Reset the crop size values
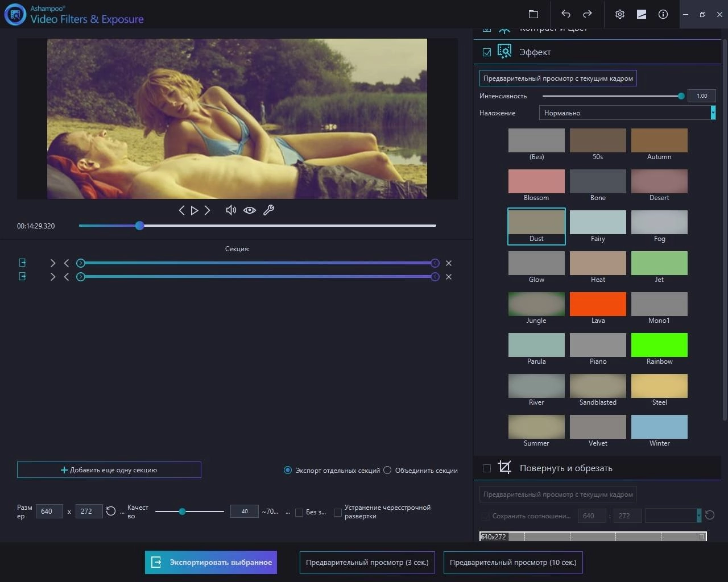 point(710,515)
